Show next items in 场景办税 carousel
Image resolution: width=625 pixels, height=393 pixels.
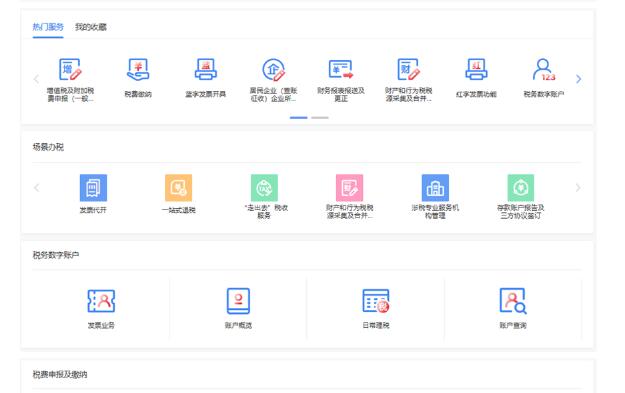tap(578, 188)
